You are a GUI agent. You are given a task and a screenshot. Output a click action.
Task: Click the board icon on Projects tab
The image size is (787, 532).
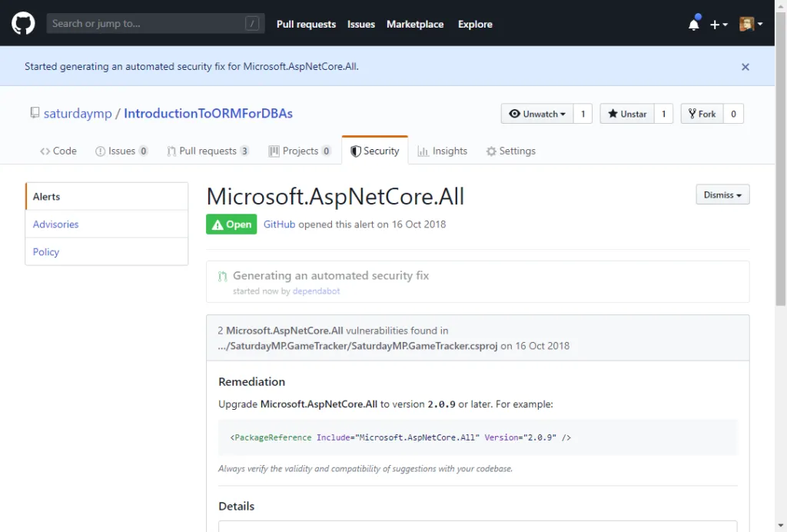274,151
